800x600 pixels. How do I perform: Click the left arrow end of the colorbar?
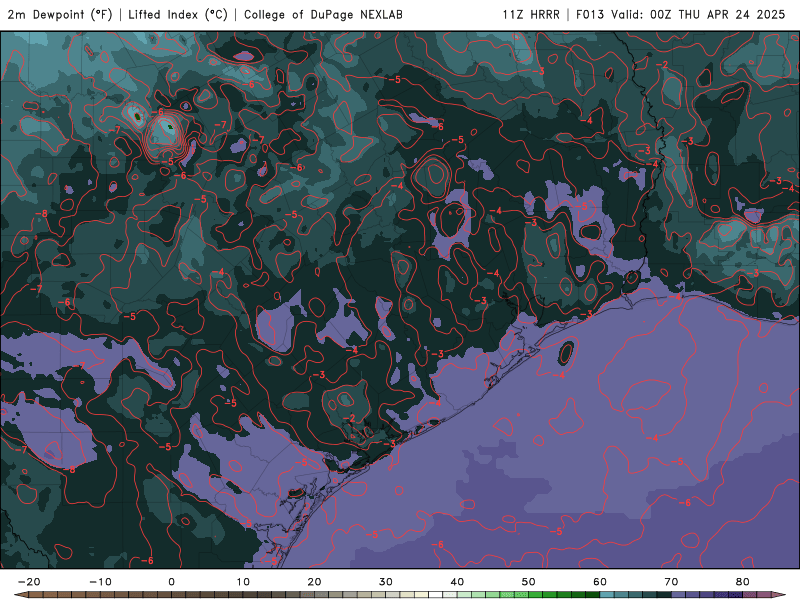21,594
